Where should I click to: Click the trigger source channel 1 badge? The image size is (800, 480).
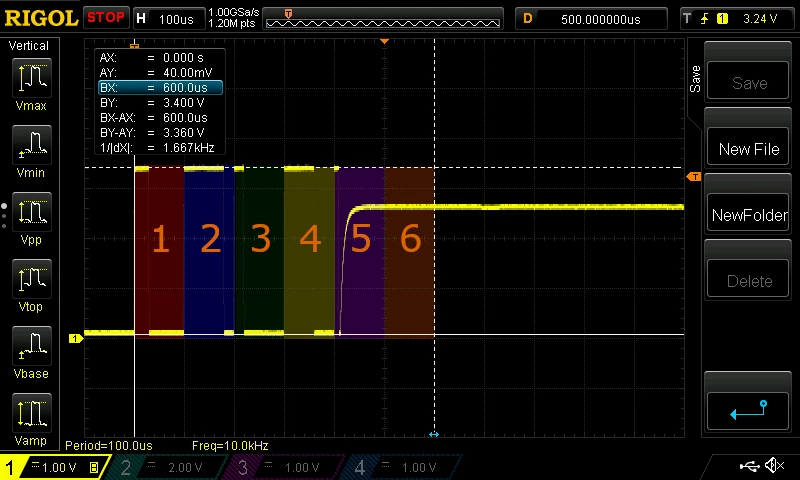(x=722, y=19)
